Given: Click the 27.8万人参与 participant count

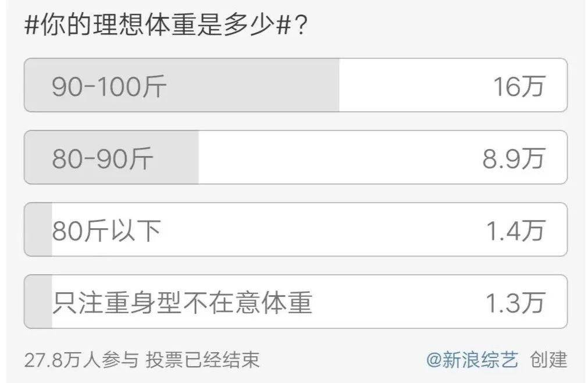Looking at the screenshot, I should (x=81, y=360).
